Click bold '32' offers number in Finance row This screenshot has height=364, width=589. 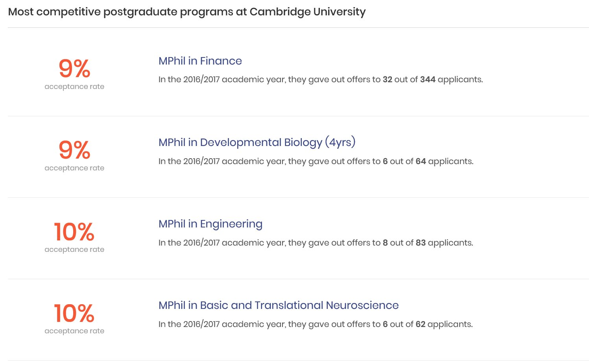388,79
